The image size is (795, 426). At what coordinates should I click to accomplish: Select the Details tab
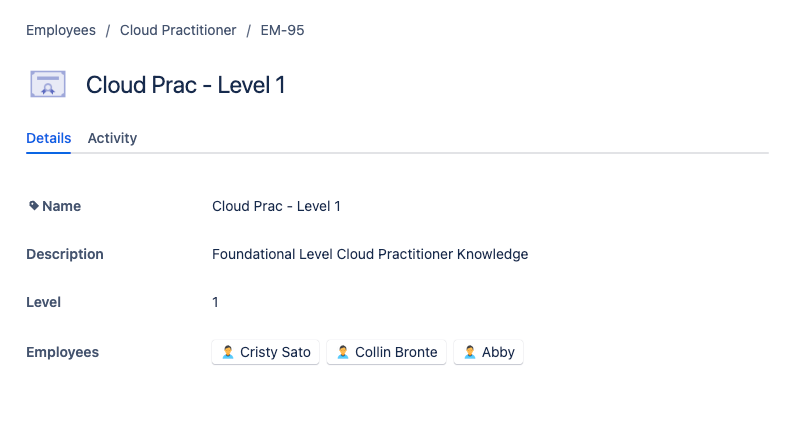pos(48,138)
